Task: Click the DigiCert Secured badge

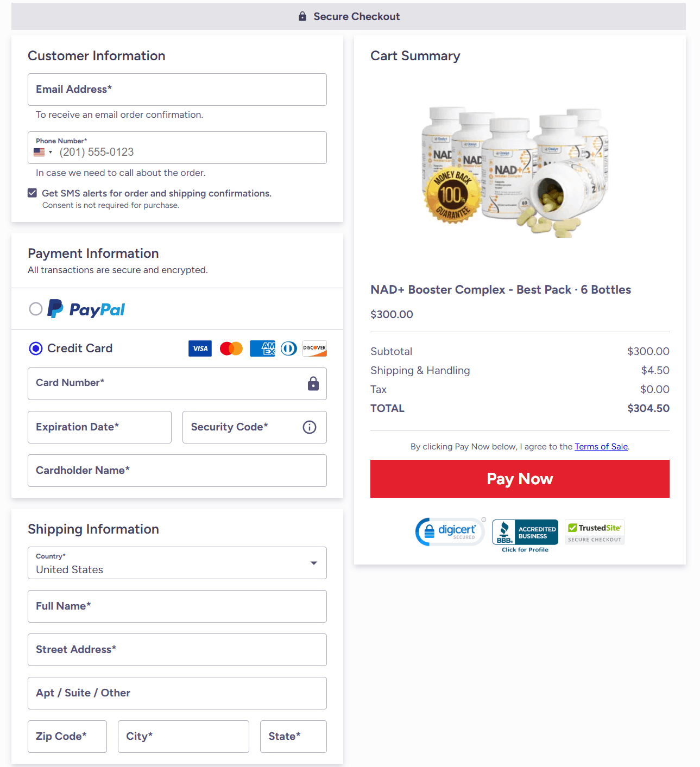Action: click(x=450, y=532)
